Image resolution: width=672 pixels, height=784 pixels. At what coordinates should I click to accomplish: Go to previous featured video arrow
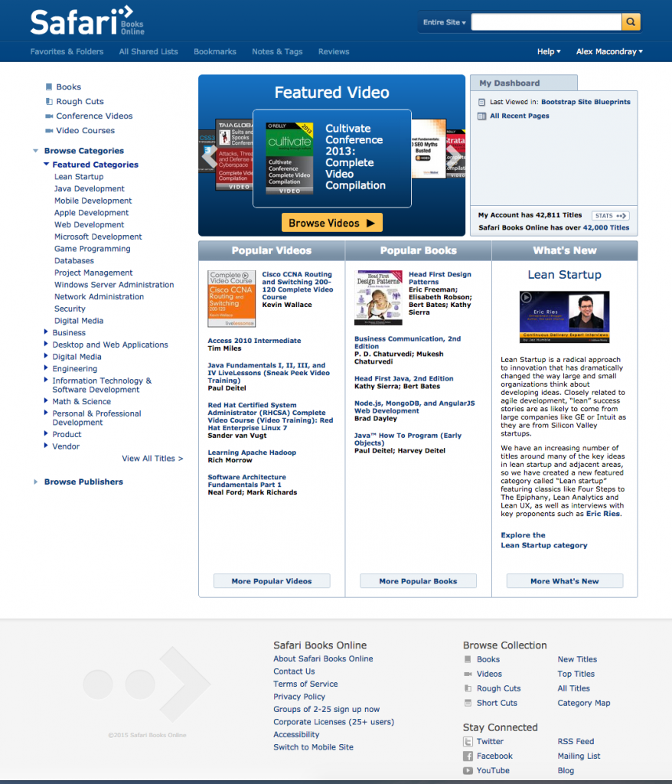pyautogui.click(x=210, y=156)
